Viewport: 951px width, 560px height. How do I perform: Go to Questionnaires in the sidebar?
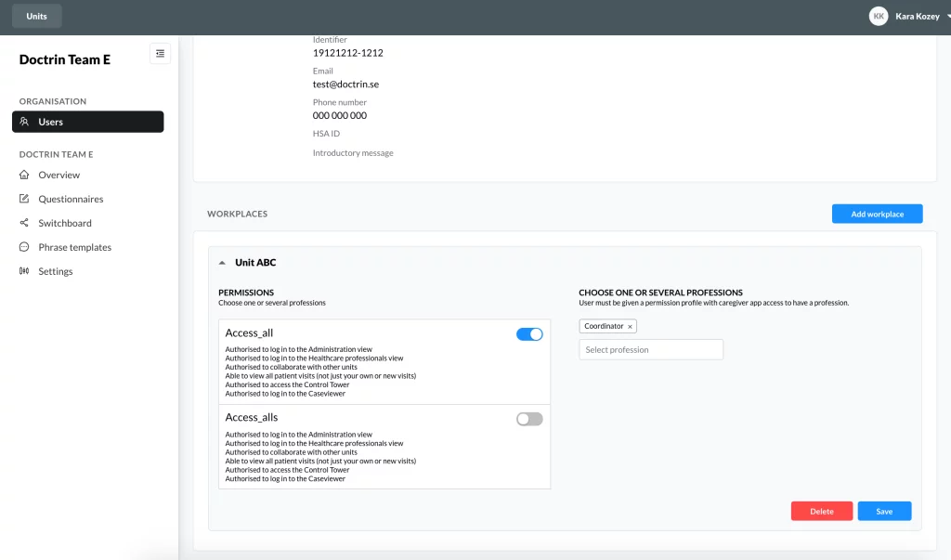pyautogui.click(x=71, y=199)
